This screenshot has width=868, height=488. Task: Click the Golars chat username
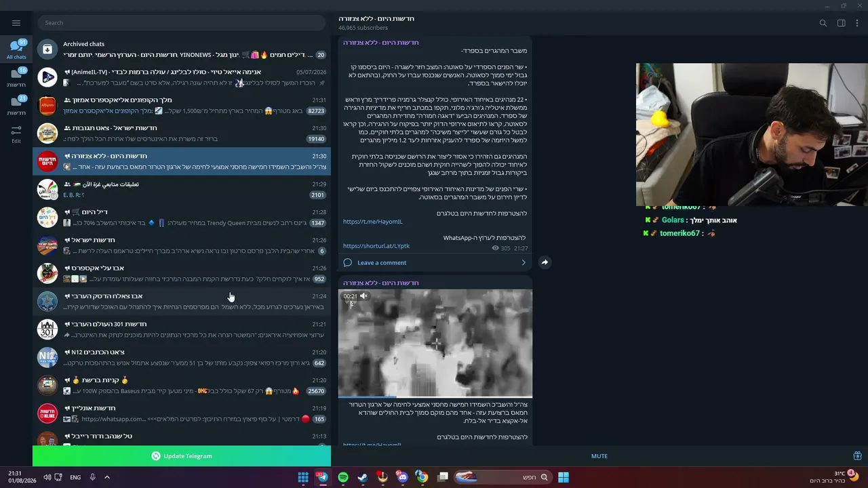coord(673,220)
